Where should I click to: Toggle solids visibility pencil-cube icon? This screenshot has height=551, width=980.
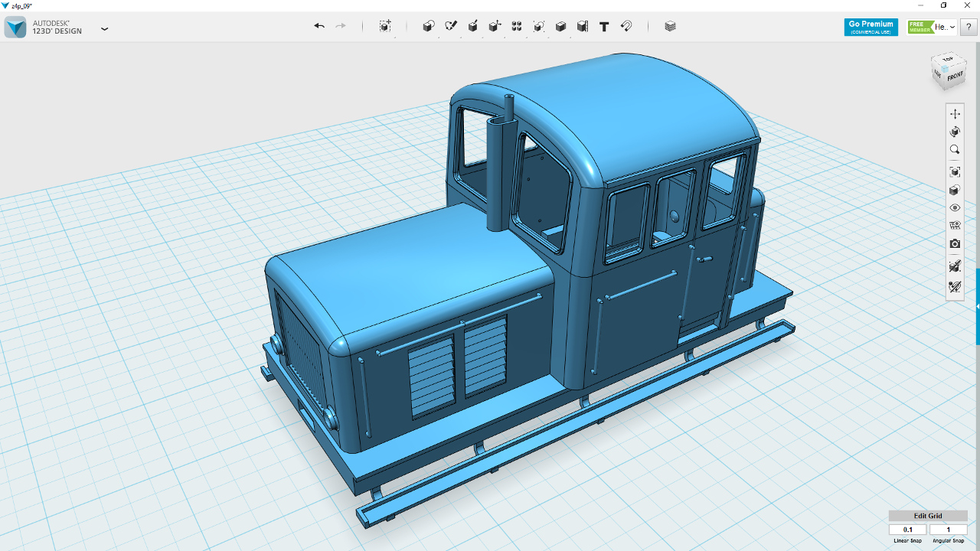point(955,266)
